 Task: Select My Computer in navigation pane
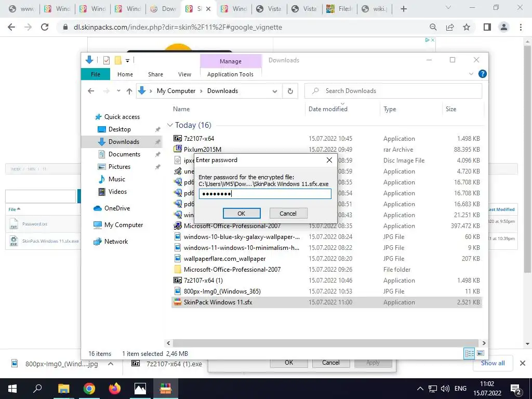(x=124, y=225)
